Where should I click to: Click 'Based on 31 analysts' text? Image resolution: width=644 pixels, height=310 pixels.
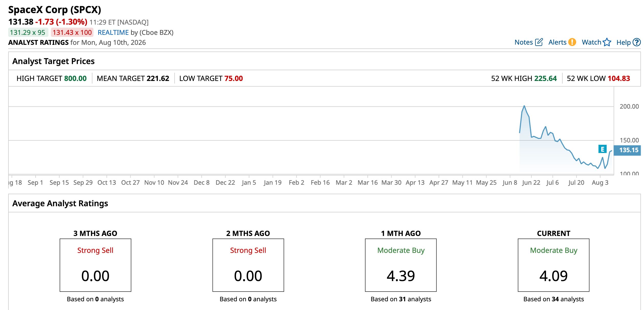point(401,299)
